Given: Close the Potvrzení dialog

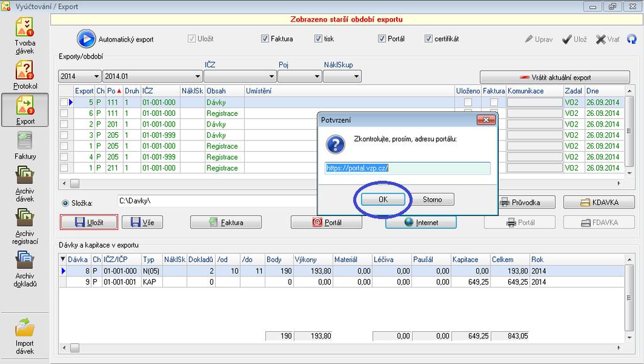Looking at the screenshot, I should click(486, 120).
